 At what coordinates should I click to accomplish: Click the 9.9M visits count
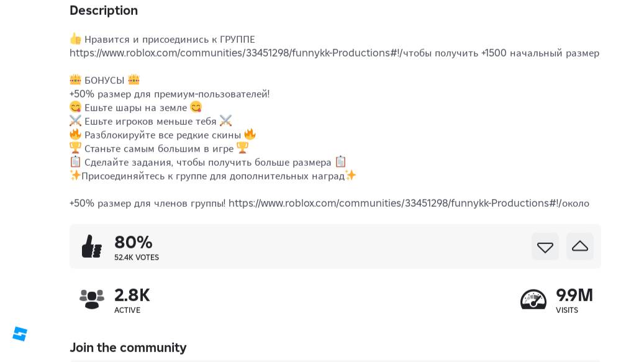[574, 295]
